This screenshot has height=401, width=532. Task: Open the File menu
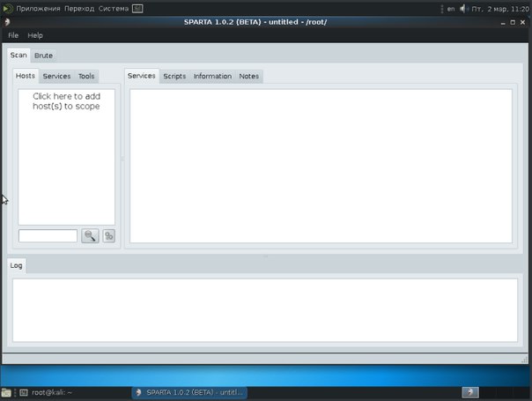click(13, 35)
